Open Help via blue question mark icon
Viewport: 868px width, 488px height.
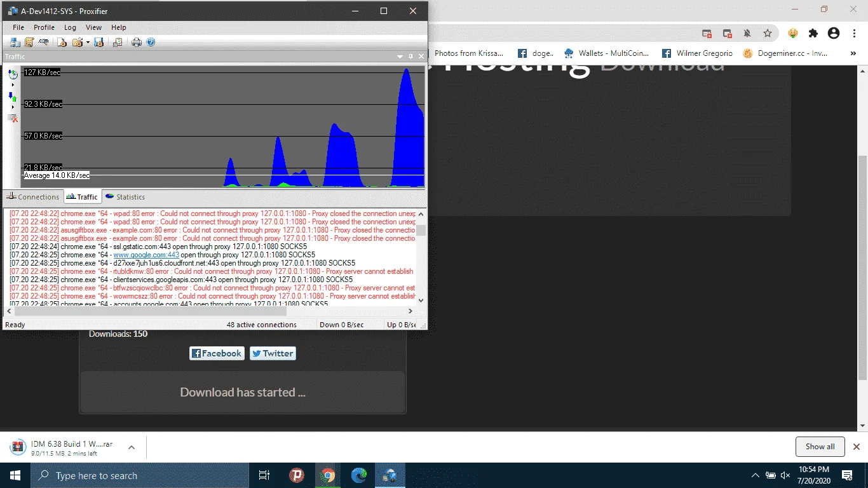(151, 43)
